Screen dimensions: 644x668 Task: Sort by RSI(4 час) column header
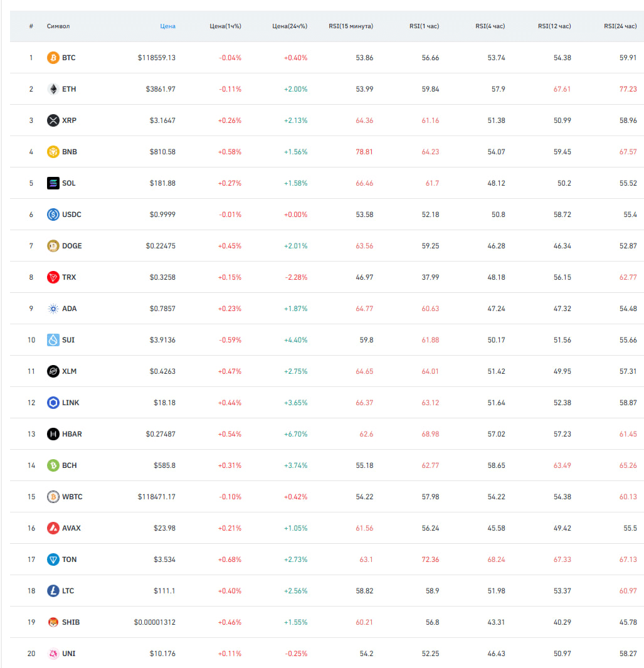tap(490, 26)
